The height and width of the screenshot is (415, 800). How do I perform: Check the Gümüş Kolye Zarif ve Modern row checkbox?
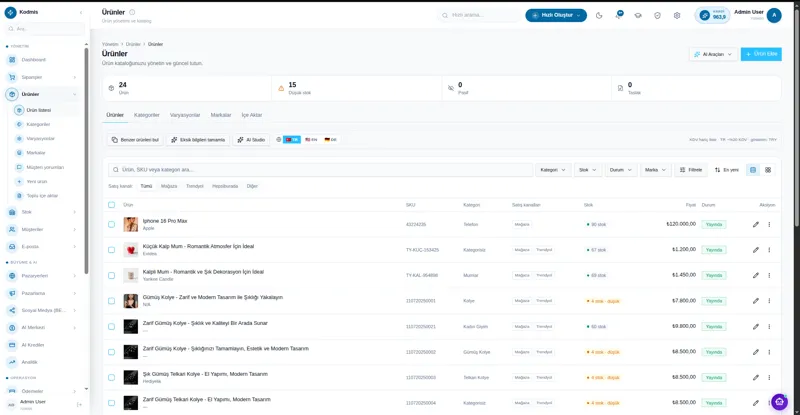pos(111,301)
